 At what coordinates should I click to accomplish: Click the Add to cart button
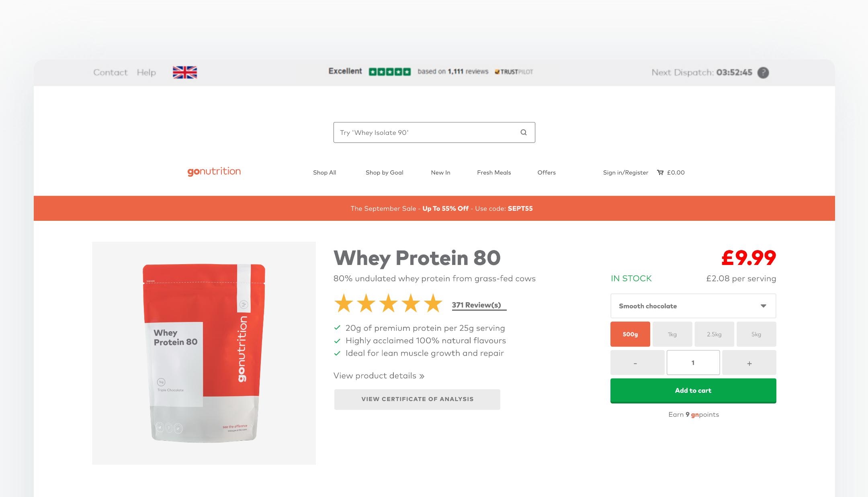point(693,391)
